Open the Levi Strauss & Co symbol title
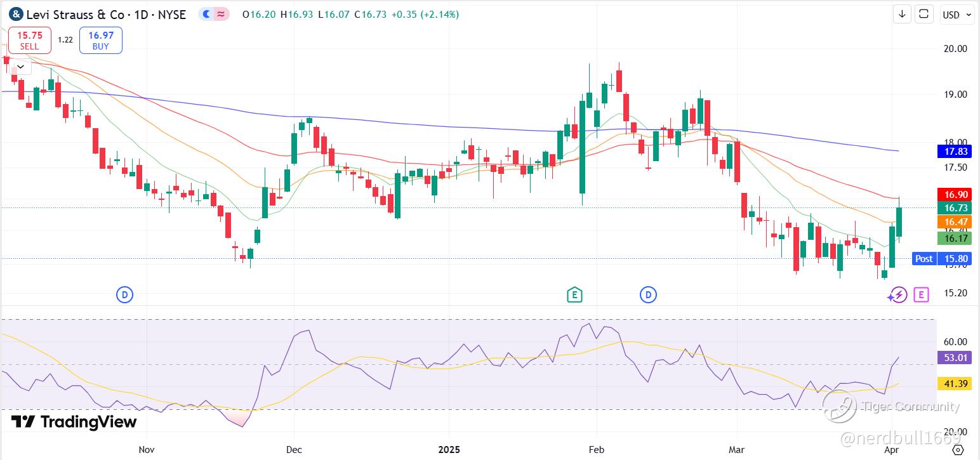This screenshot has width=980, height=460. 106,14
